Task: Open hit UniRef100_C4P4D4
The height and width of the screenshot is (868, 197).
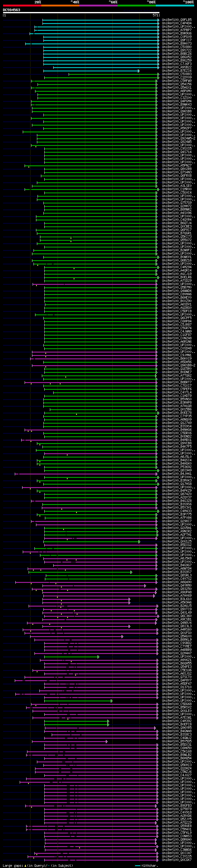Action: tap(177, 23)
